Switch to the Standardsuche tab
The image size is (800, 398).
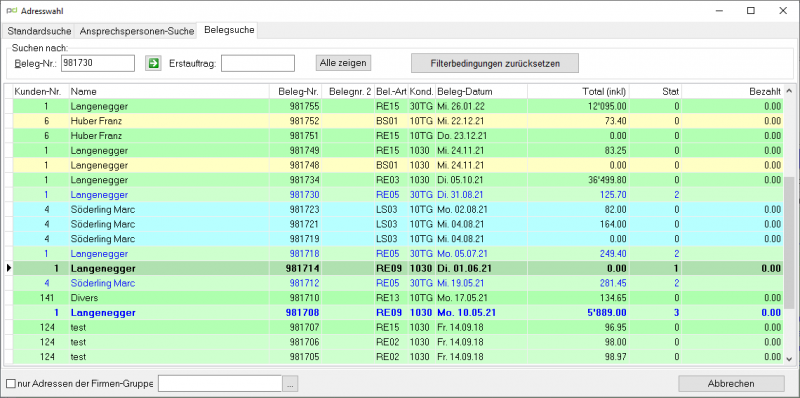pyautogui.click(x=39, y=31)
